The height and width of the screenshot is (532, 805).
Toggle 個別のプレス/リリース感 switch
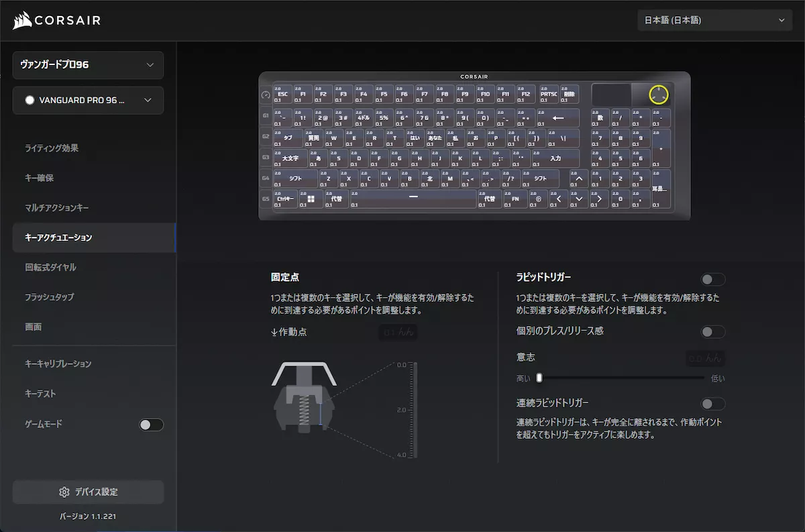pyautogui.click(x=712, y=331)
